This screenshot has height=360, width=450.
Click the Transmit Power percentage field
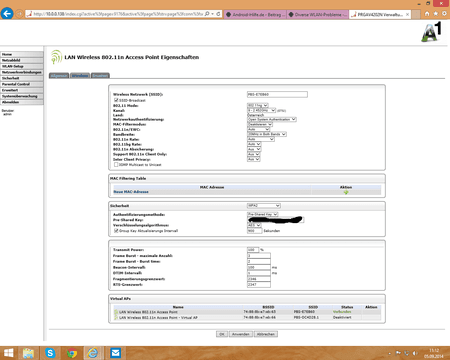253,250
